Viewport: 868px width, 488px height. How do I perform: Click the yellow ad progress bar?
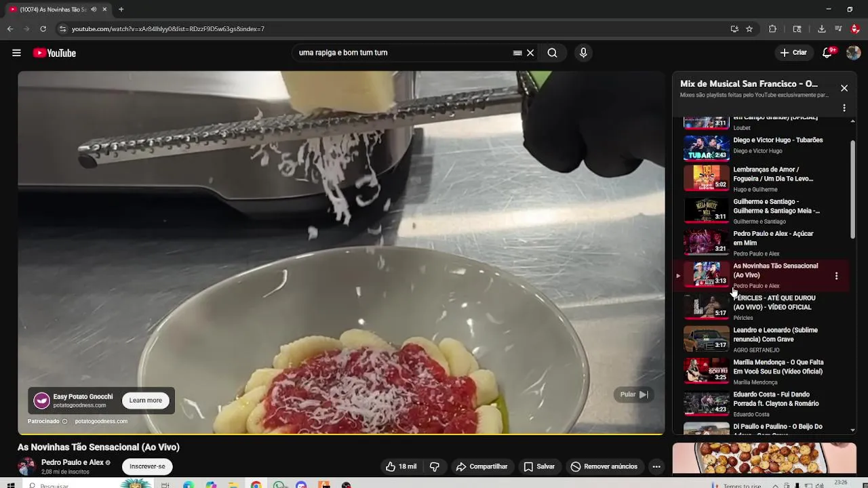(x=341, y=434)
